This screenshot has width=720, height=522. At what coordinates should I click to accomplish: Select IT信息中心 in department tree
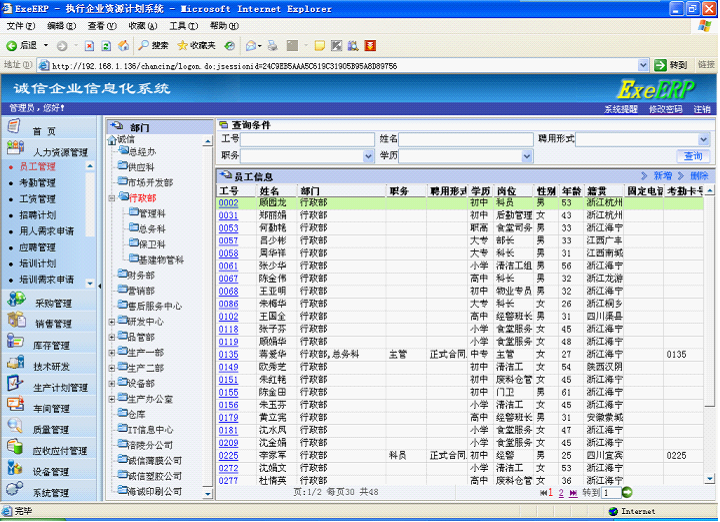[150, 430]
